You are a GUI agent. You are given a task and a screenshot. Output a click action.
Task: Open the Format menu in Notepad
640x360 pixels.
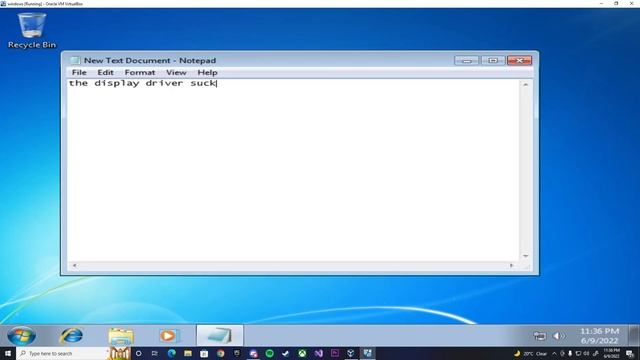pos(140,72)
